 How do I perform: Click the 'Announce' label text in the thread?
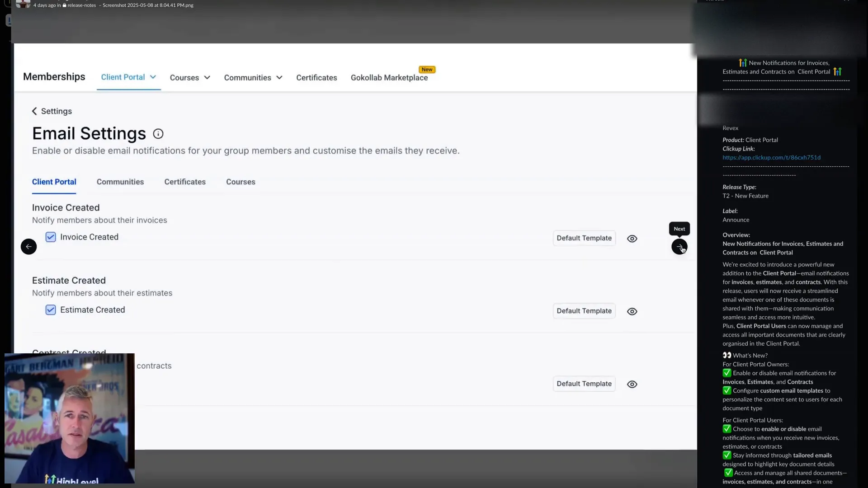point(736,220)
